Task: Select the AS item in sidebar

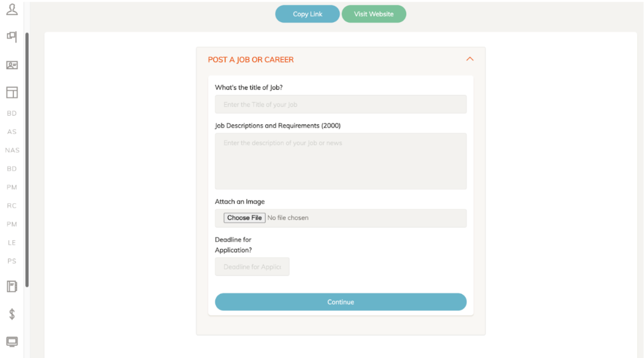Action: [12, 132]
